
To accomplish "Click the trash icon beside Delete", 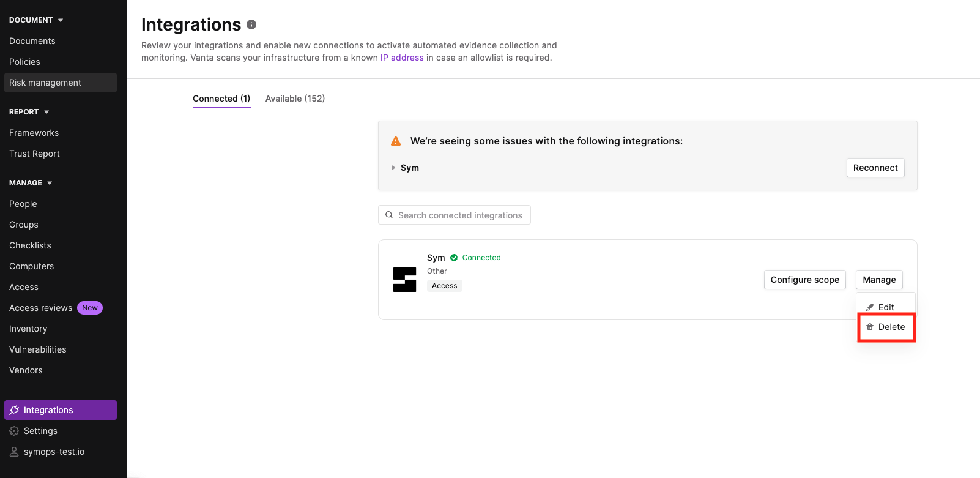I will tap(870, 327).
